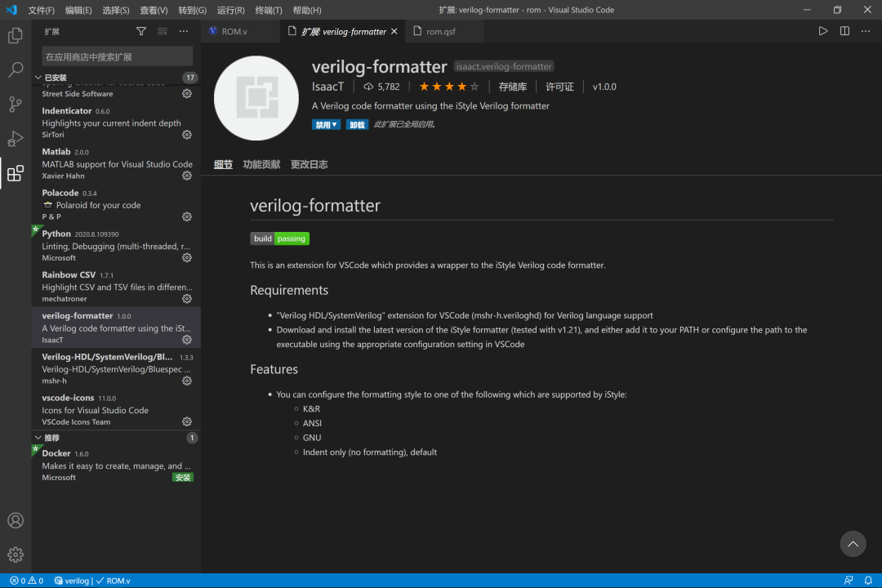The image size is (882, 588).
Task: Clear extension search results icon
Action: point(162,32)
